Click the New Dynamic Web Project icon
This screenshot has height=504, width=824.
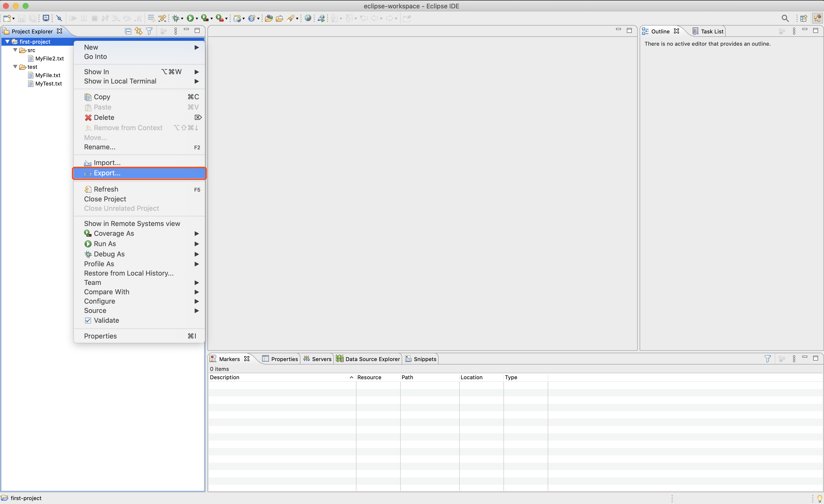237,18
